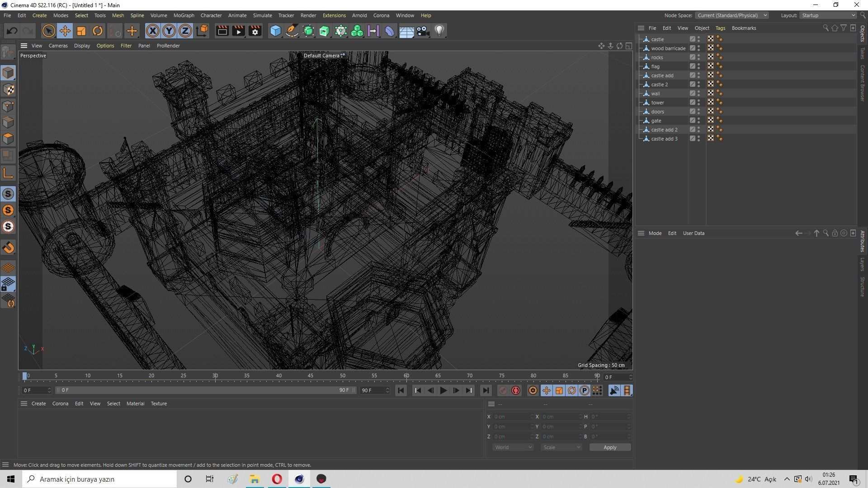This screenshot has height=488, width=868.
Task: Click the Apply button
Action: tap(610, 447)
